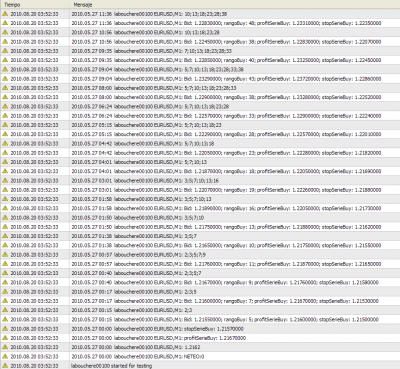
Task: Select the 00:15 message with Bid 1.21550000
Action: (225, 319)
